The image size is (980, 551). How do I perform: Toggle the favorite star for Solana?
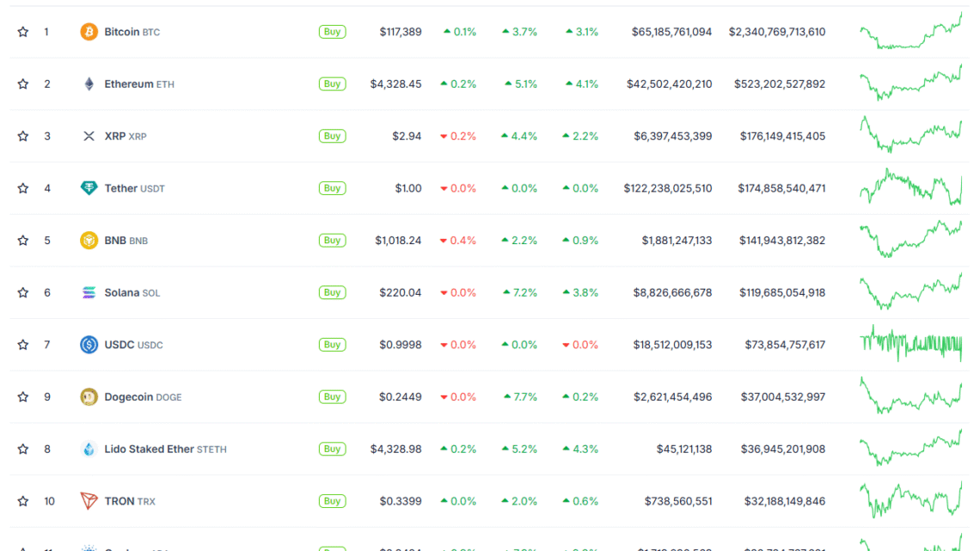coord(22,292)
